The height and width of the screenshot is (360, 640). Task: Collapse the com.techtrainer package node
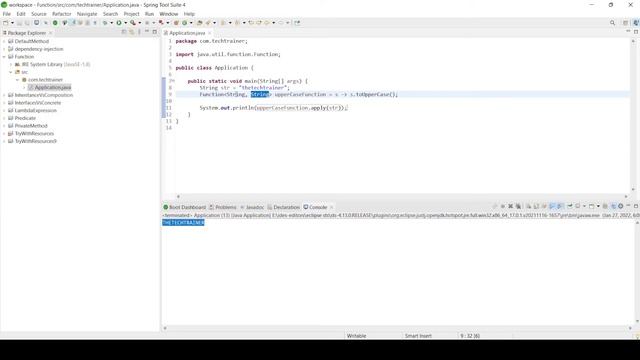pyautogui.click(x=18, y=80)
